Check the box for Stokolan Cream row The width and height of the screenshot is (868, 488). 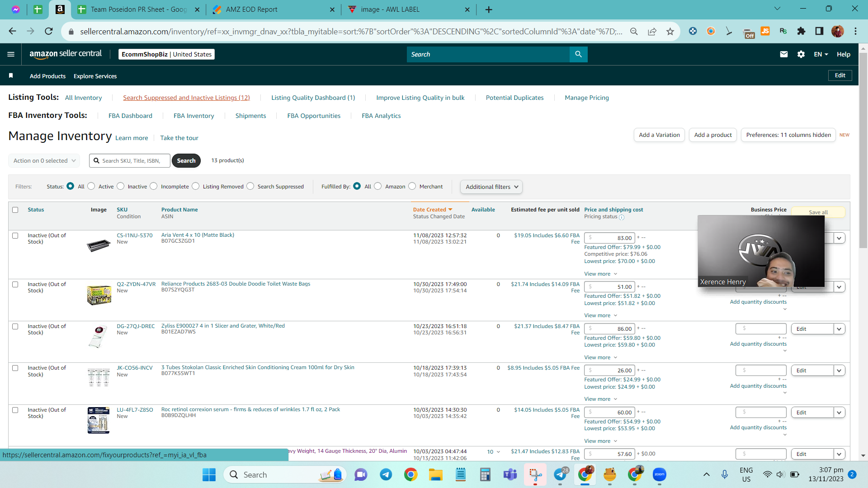pyautogui.click(x=15, y=368)
